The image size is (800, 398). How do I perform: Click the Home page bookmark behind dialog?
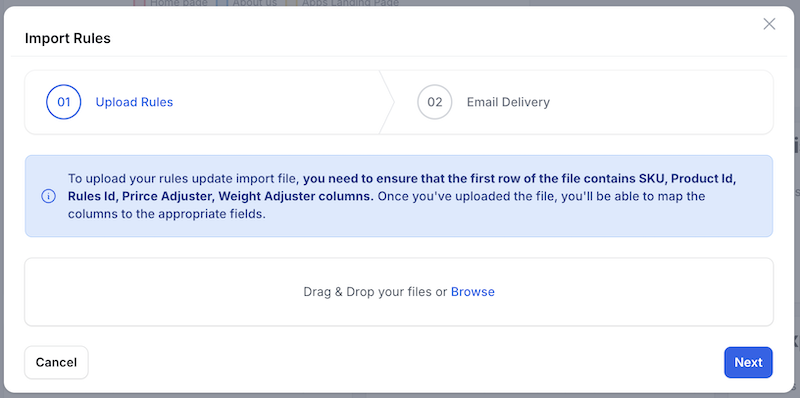(179, 3)
